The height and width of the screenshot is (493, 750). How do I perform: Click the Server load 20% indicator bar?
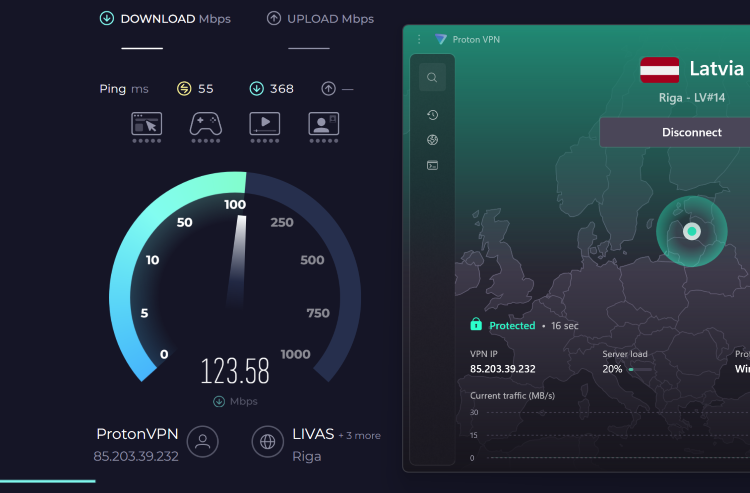tap(640, 369)
